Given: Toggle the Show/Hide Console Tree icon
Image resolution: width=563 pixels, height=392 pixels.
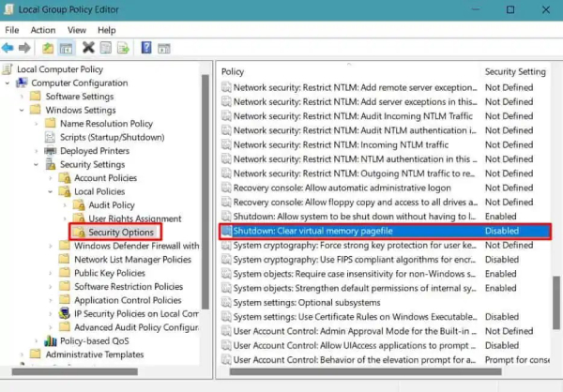Looking at the screenshot, I should [x=67, y=48].
